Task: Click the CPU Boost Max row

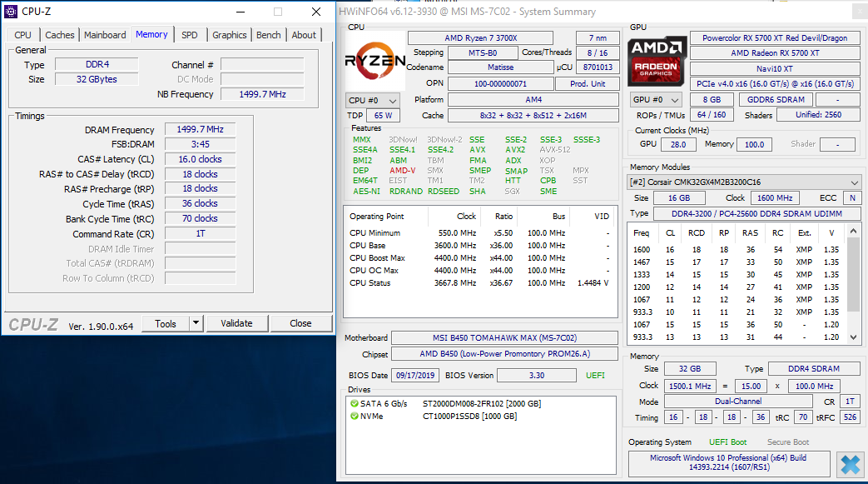Action: (479, 257)
